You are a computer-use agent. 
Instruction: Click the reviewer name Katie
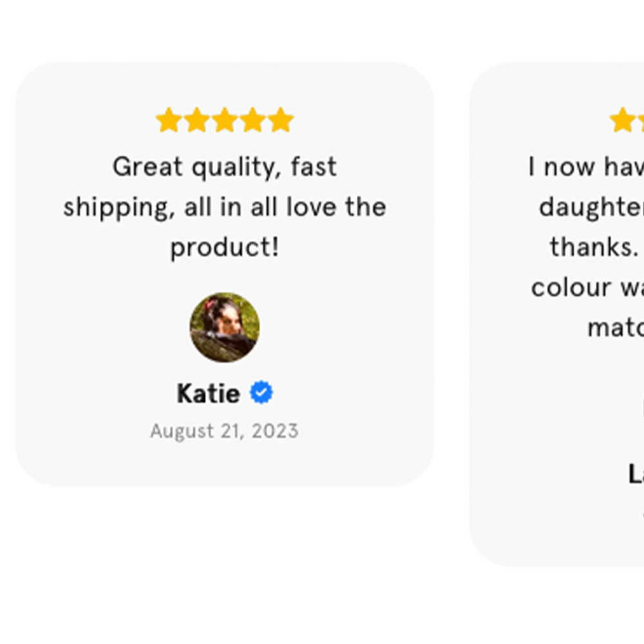208,393
